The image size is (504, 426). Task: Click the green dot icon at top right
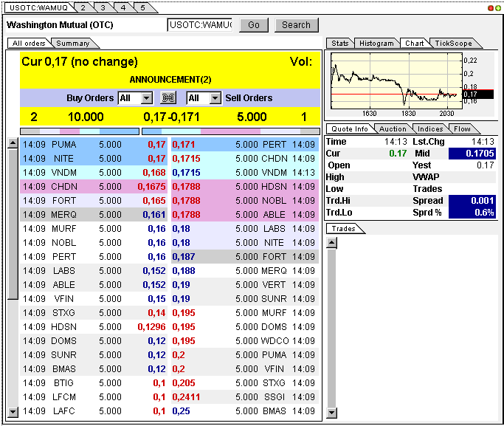[x=498, y=8]
